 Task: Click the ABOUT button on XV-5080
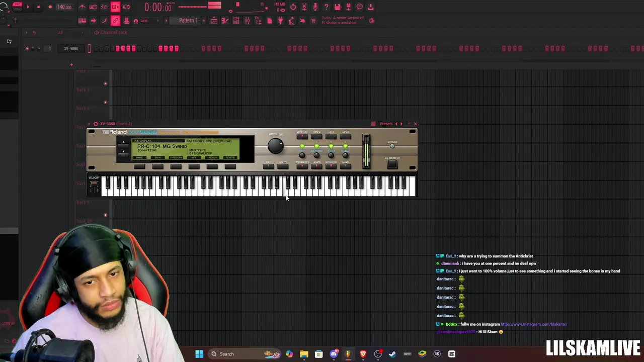(345, 136)
